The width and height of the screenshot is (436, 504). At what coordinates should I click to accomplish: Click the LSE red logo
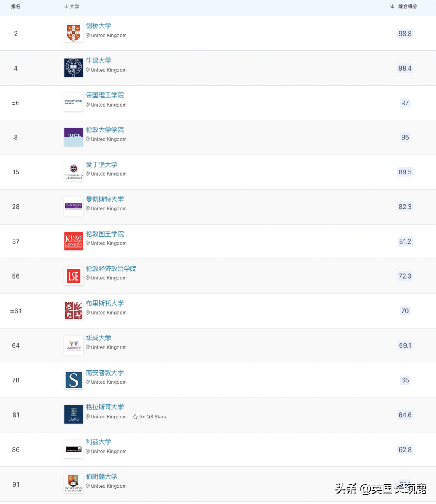tap(73, 276)
